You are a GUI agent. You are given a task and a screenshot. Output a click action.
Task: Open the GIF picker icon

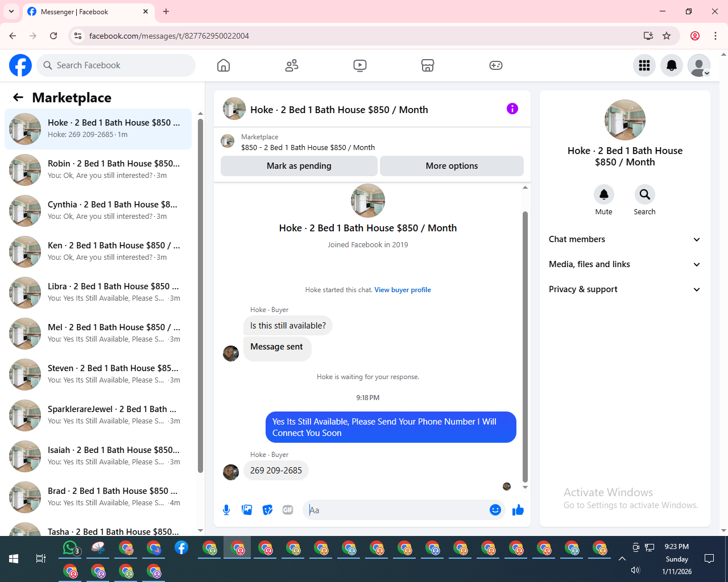[x=288, y=510]
